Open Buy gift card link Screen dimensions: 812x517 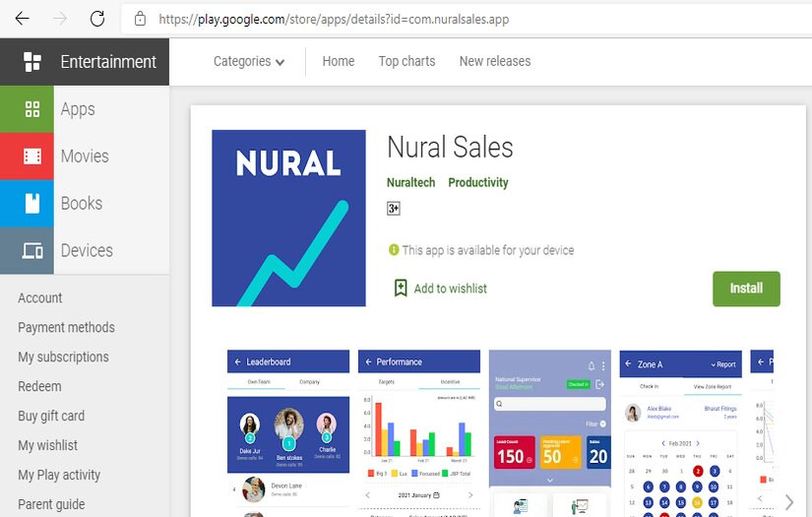pos(51,416)
